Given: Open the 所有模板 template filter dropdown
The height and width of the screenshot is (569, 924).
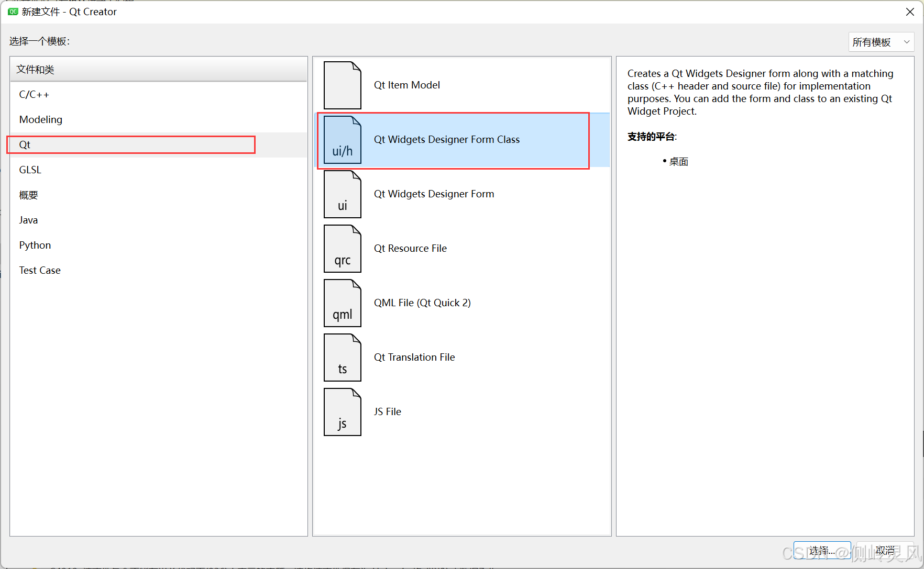Looking at the screenshot, I should point(881,42).
